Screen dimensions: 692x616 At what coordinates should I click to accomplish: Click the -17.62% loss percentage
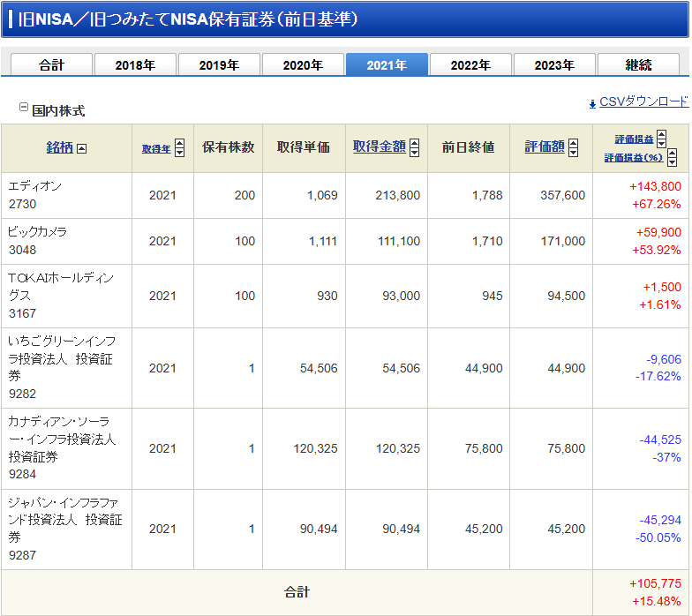(658, 376)
